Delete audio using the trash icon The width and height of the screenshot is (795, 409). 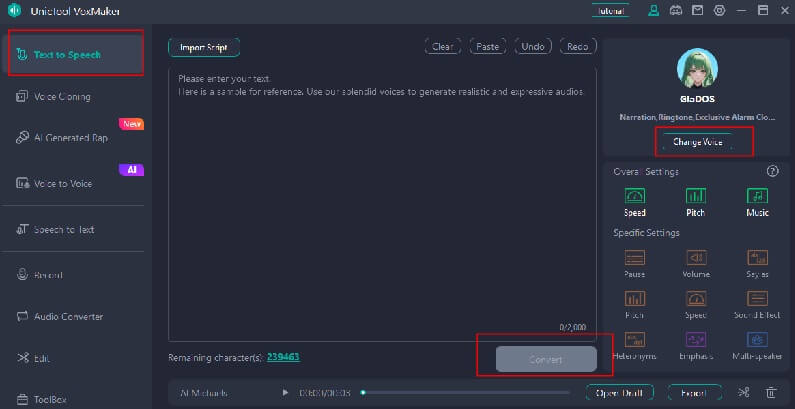pos(771,393)
